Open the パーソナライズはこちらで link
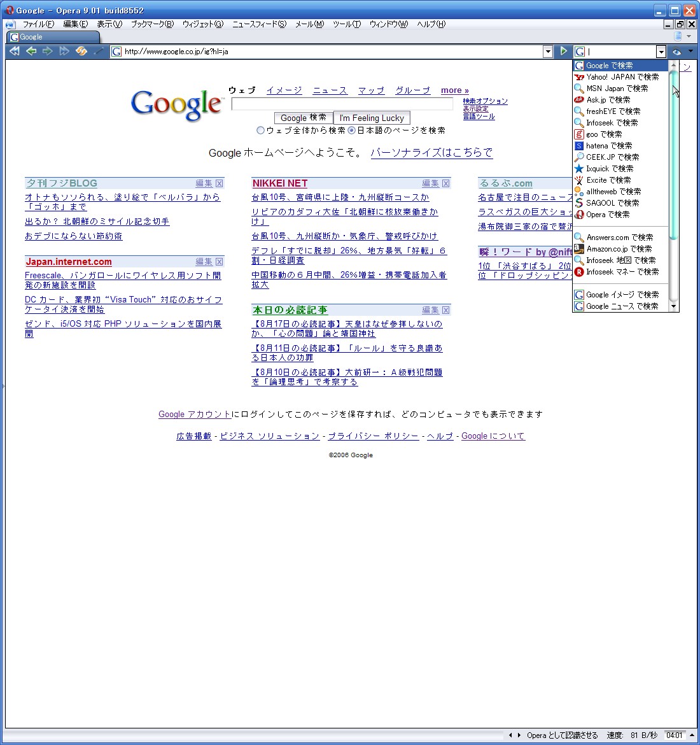The width and height of the screenshot is (700, 745). [x=431, y=153]
